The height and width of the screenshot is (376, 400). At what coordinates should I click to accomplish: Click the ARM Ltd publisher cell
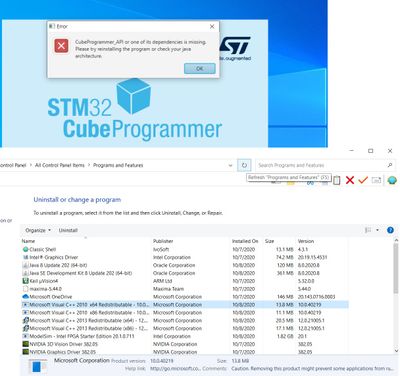(162, 281)
